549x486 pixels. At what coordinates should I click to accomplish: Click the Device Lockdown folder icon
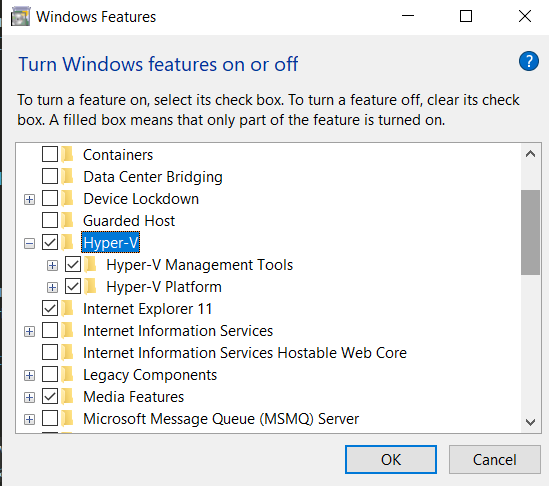tap(67, 199)
